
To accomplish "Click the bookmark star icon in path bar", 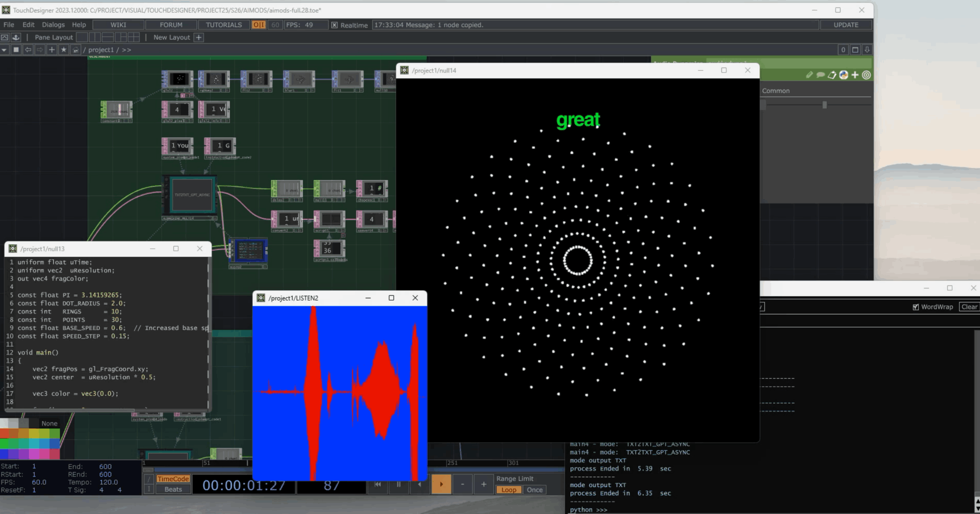I will 63,50.
